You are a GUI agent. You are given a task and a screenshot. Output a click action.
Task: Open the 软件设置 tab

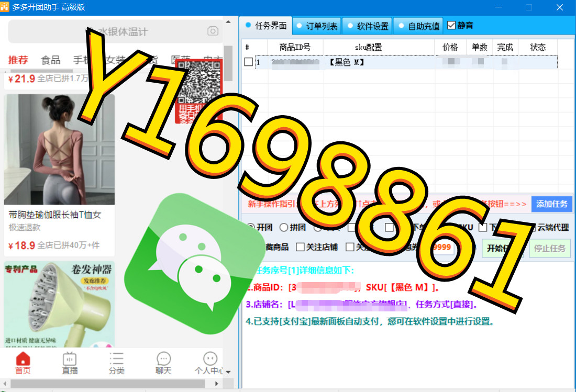pyautogui.click(x=368, y=26)
